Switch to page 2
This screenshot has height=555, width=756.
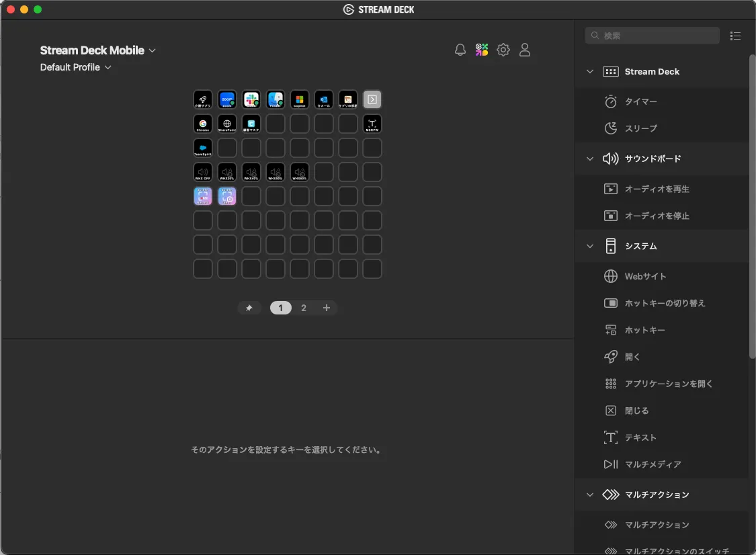(x=304, y=308)
